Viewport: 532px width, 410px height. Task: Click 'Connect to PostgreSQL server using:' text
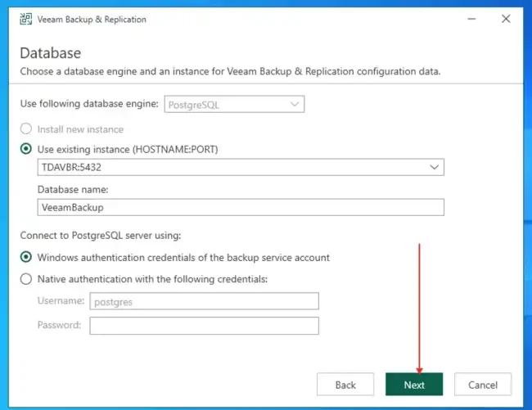[x=101, y=236]
